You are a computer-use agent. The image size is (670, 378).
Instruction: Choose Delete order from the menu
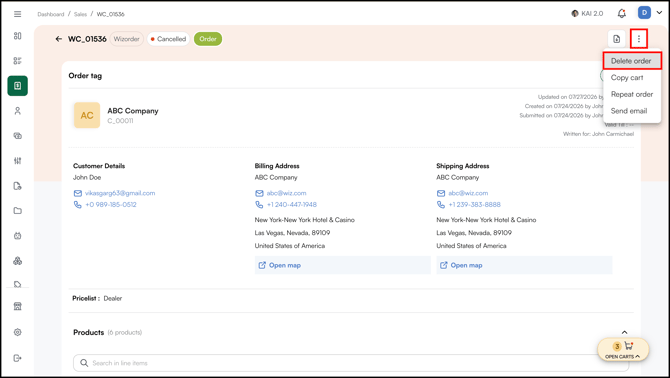click(x=632, y=61)
